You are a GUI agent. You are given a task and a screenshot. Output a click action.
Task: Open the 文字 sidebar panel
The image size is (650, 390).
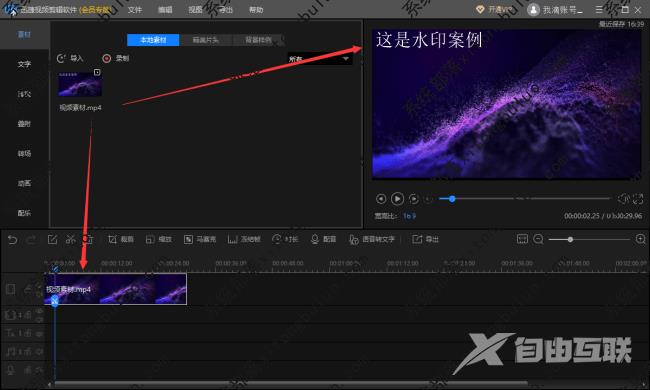click(x=24, y=64)
